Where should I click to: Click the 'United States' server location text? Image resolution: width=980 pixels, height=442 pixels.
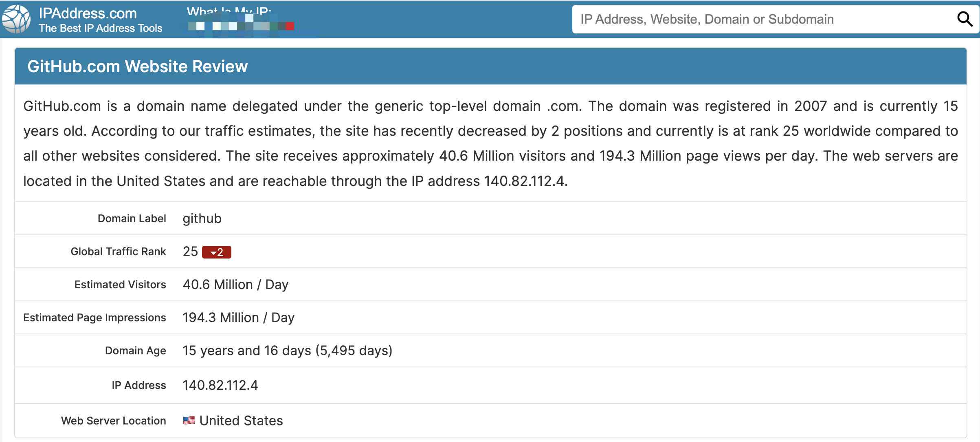coord(241,420)
